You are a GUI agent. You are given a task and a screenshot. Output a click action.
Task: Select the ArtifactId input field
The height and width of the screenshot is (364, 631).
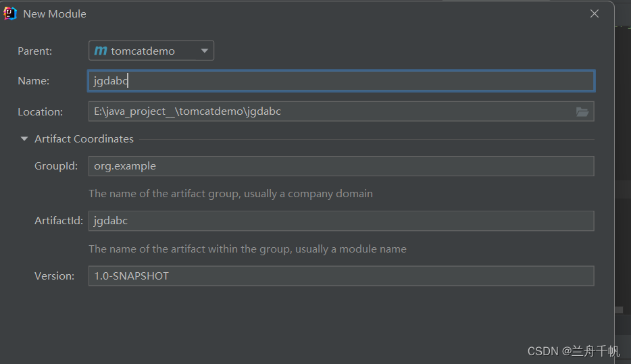(341, 221)
